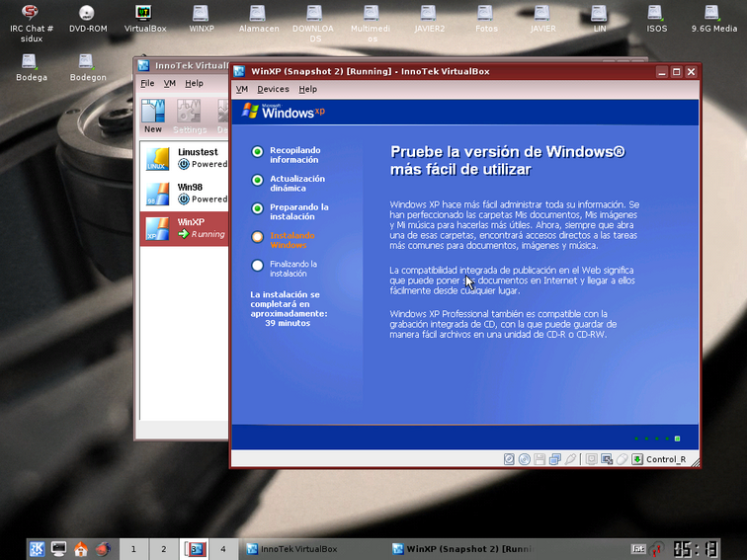This screenshot has height=560, width=747.
Task: Open the Alamacen drive icon
Action: tap(258, 18)
